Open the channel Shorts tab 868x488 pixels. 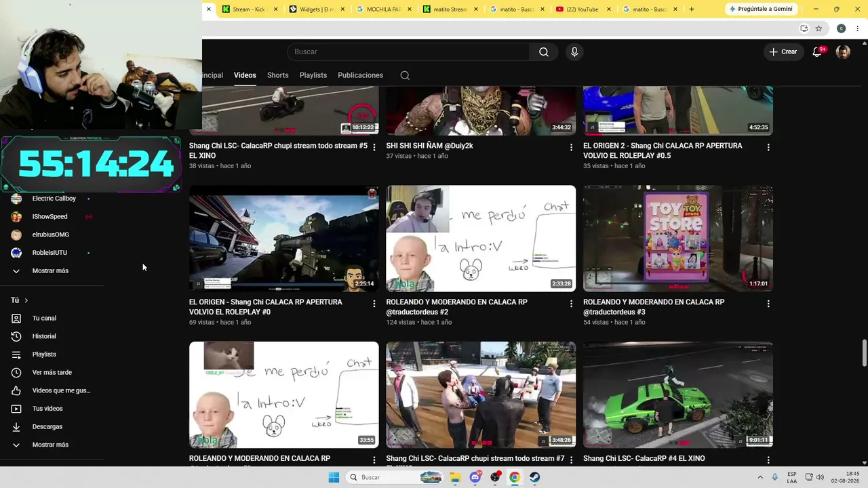click(278, 75)
